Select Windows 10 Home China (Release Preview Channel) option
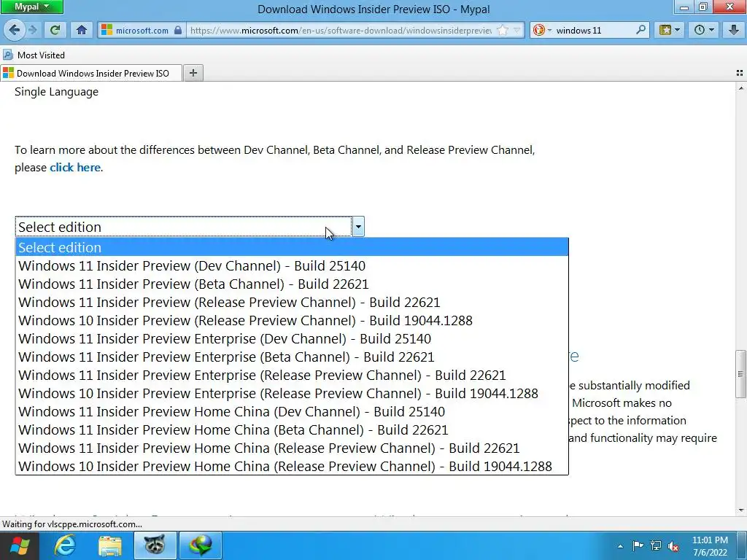747x560 pixels. (x=292, y=466)
